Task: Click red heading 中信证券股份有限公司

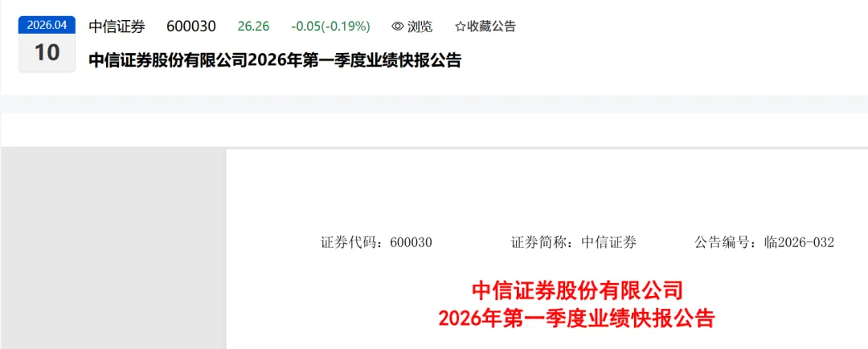Action: (x=576, y=291)
